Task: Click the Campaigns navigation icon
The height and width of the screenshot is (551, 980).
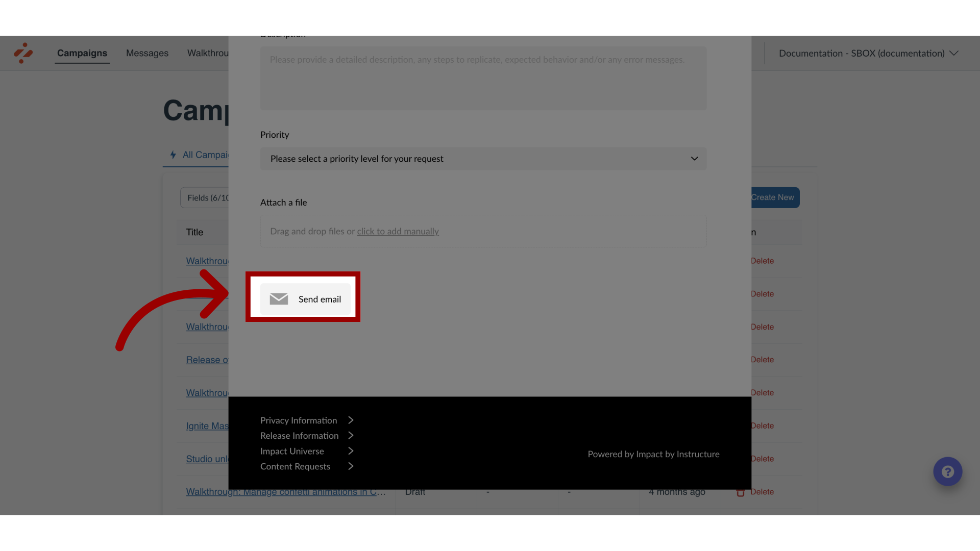Action: [82, 53]
